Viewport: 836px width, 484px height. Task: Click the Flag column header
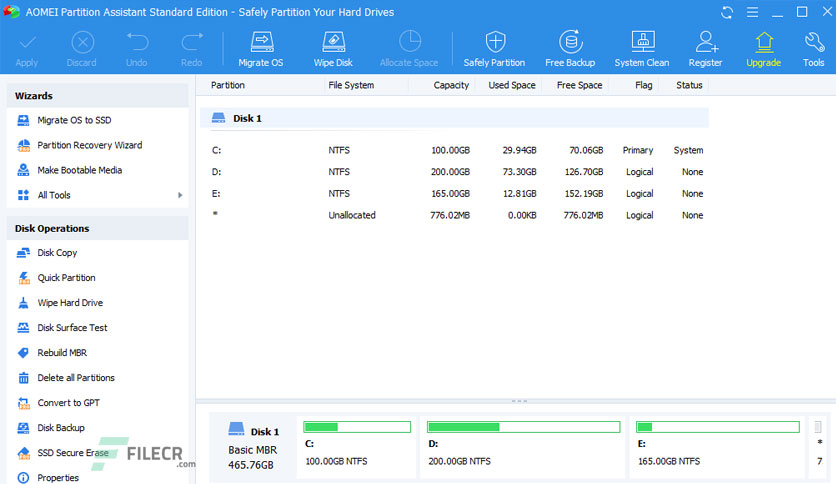(x=644, y=85)
